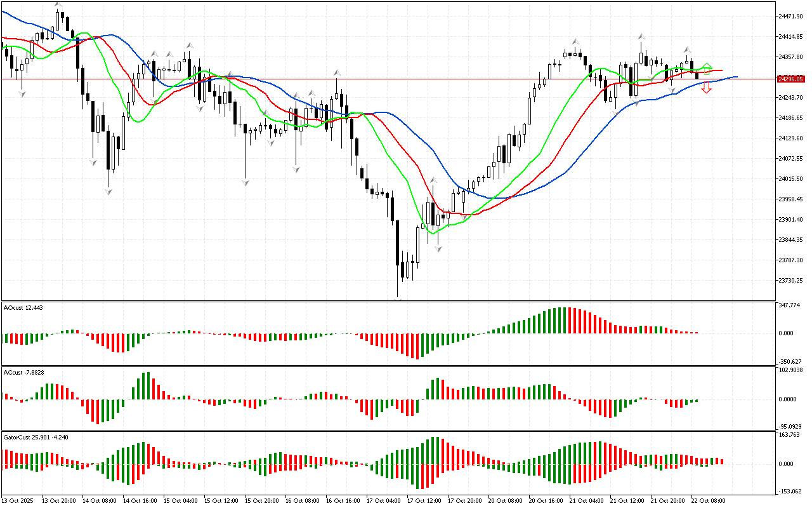Click the 24471.90 price axis label

tap(792, 17)
